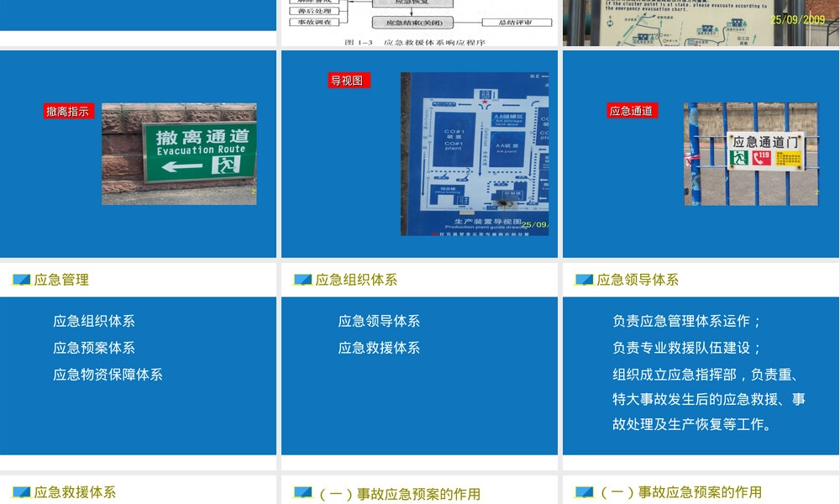The image size is (840, 504).
Task: Open the top flowchart slide 图1-3
Action: [419, 23]
